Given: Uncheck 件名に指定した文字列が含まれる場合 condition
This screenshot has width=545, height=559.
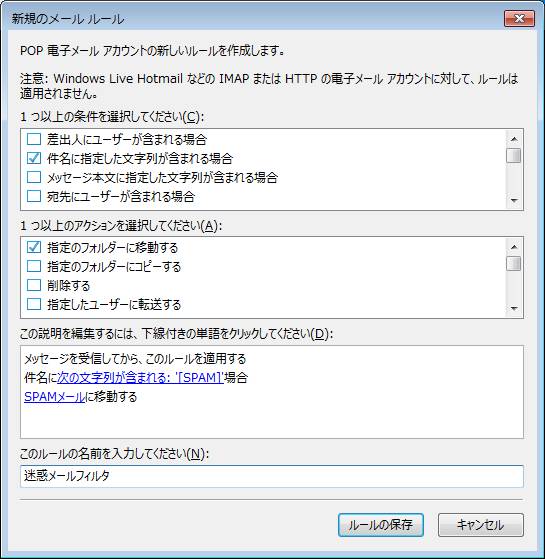Looking at the screenshot, I should pyautogui.click(x=34, y=158).
